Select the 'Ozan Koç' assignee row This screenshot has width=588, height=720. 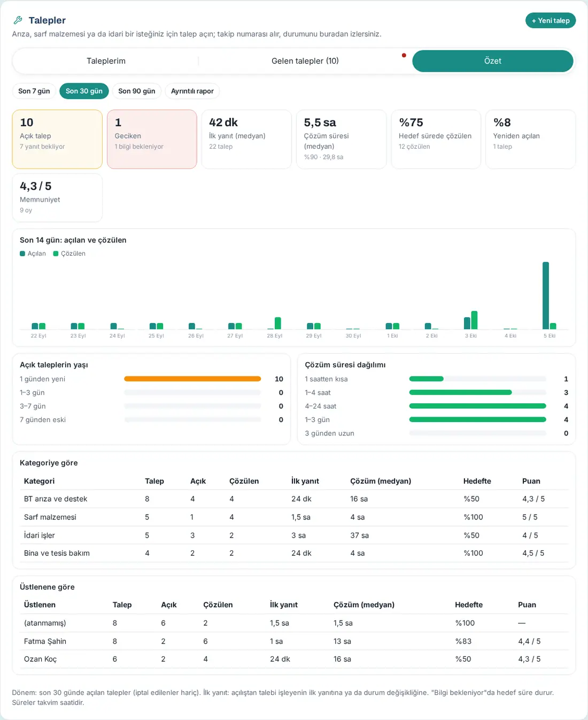point(294,659)
